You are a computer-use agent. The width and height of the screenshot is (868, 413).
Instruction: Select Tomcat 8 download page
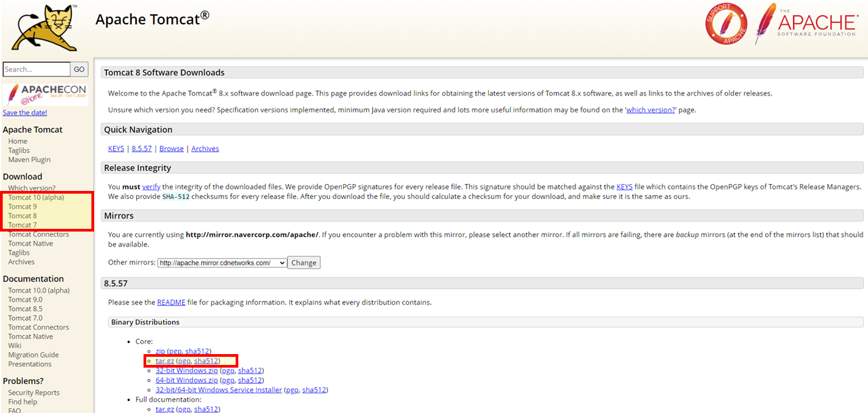[22, 216]
